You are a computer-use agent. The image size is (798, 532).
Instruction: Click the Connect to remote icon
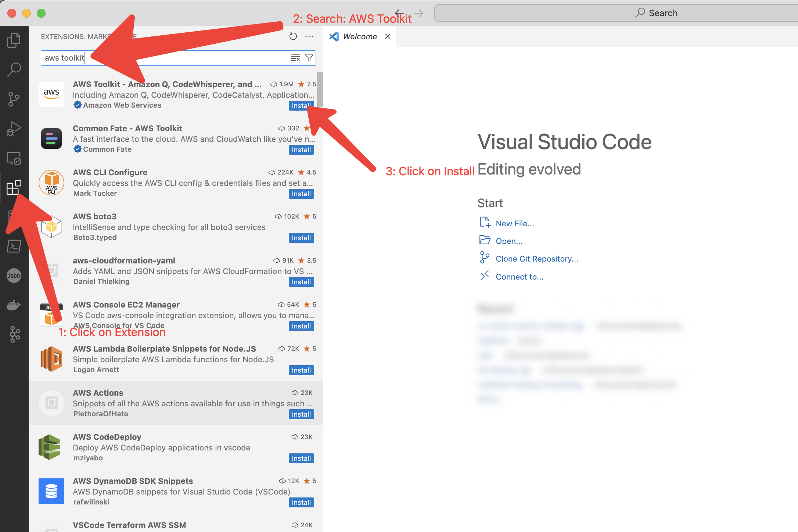[x=485, y=275]
